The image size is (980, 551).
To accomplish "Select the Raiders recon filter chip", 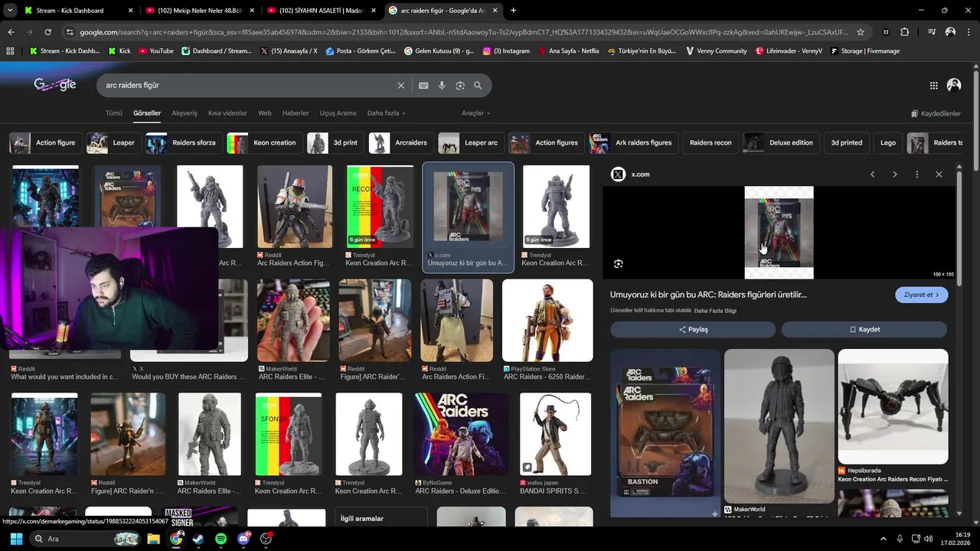I will (710, 143).
